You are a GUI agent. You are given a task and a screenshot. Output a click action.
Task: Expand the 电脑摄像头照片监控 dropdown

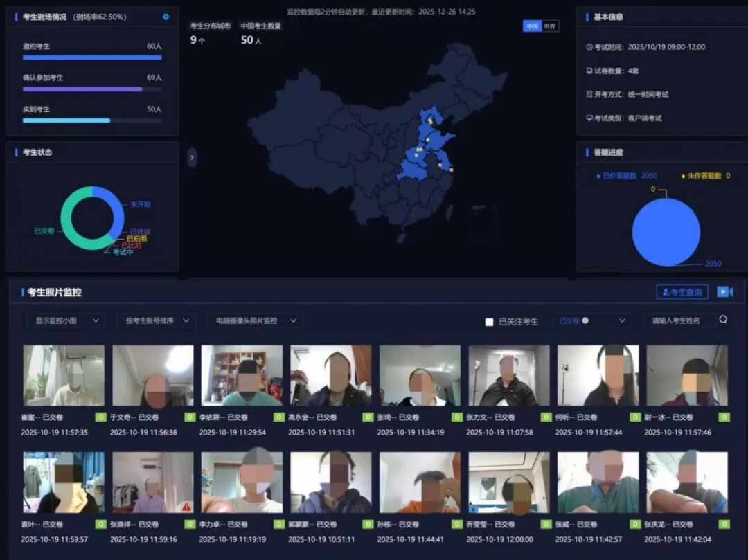(x=254, y=320)
